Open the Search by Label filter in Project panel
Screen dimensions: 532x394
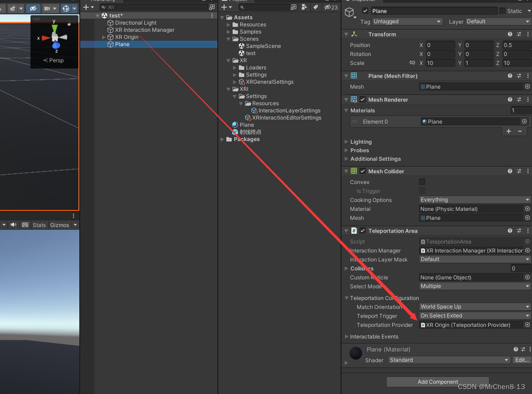pos(314,7)
